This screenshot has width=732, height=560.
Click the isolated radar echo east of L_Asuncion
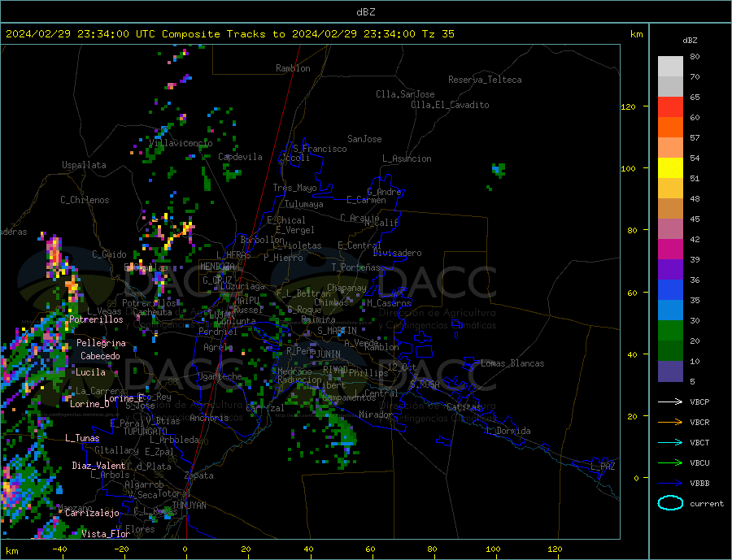[499, 171]
